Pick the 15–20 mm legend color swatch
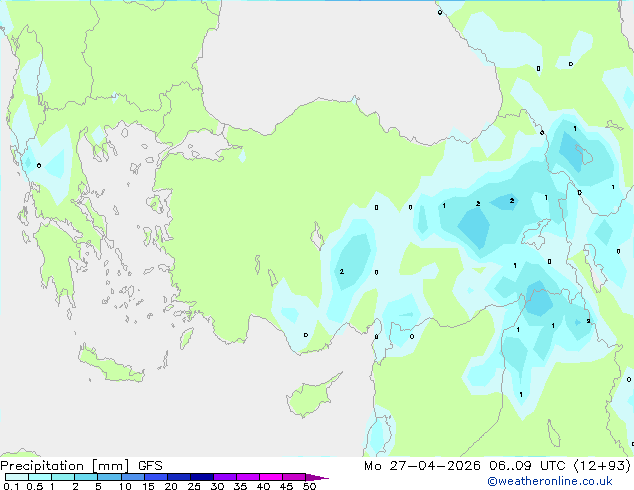This screenshot has height=490, width=634. 155,477
